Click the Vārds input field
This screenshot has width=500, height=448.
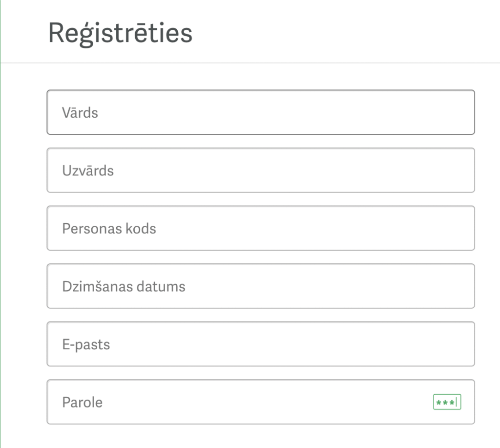[260, 112]
